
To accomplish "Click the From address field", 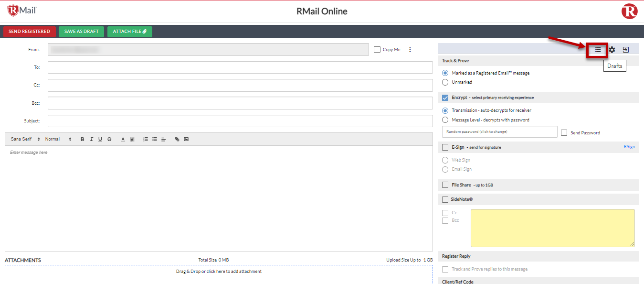I will (208, 50).
